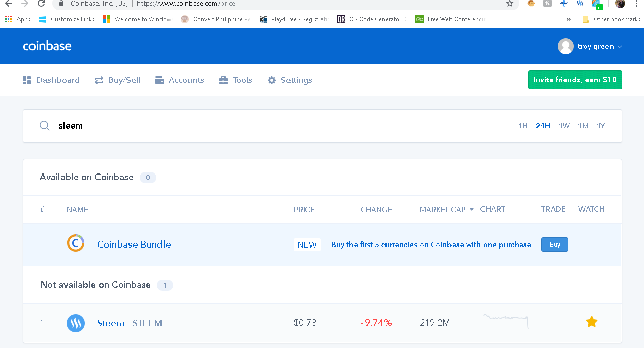Click the Coinbase Bundle circular icon
Viewport: 644px width, 348px height.
[76, 243]
